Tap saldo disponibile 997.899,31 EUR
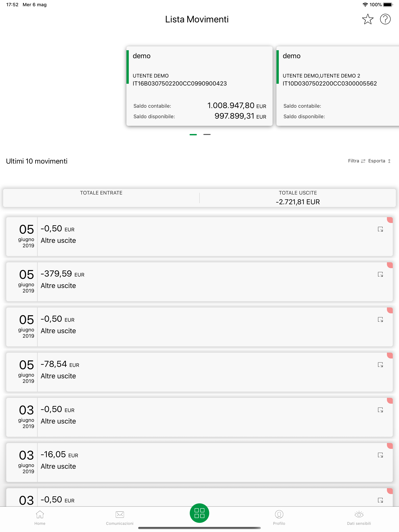The image size is (399, 532). pyautogui.click(x=240, y=116)
